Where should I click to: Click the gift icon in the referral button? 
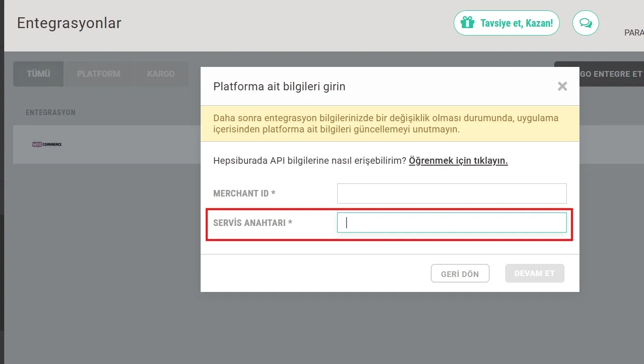coord(467,22)
